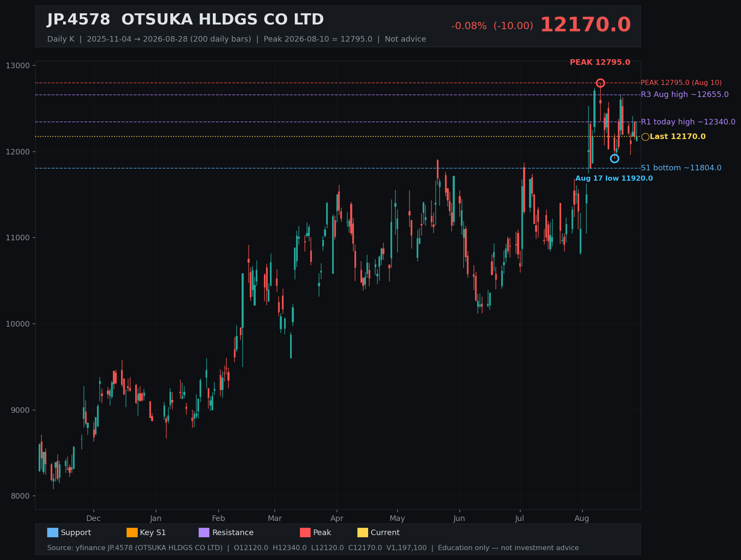Click the 'JP.4578 OTSUKA HLDGS CO LTD' title
741x560 pixels.
pos(185,20)
